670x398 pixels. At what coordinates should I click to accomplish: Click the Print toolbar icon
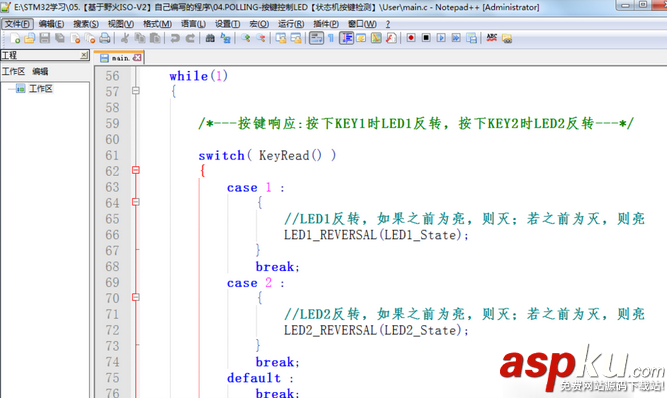(x=105, y=38)
